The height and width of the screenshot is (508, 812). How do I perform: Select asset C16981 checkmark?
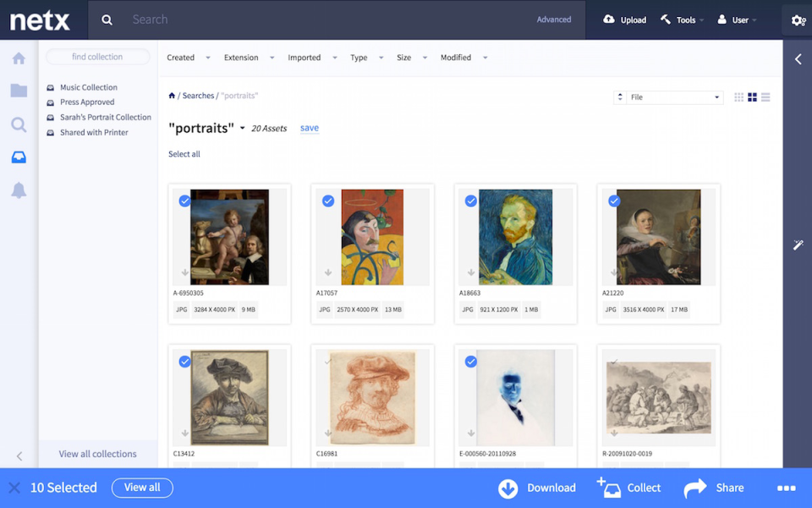coord(328,362)
